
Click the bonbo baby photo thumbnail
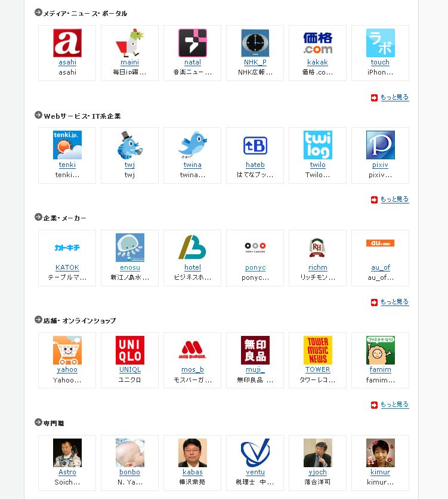tap(130, 453)
